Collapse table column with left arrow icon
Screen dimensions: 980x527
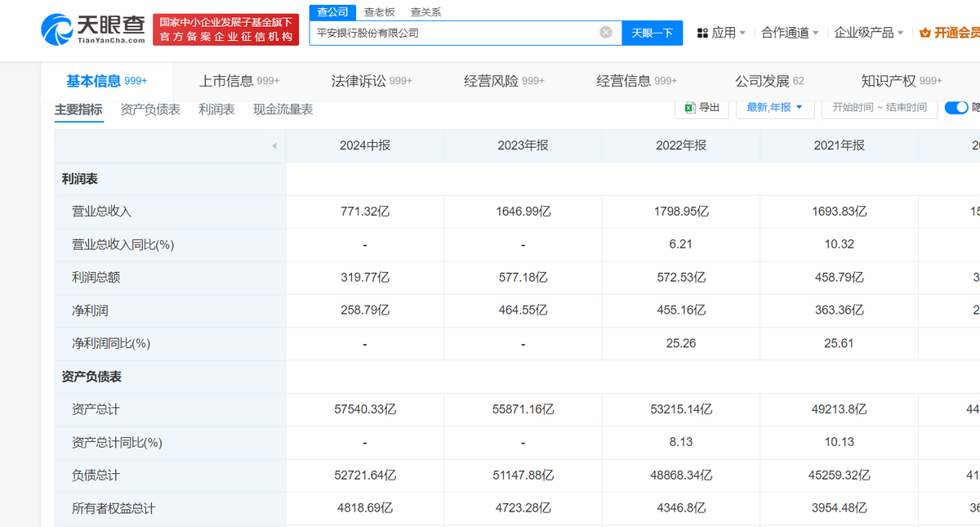[274, 145]
